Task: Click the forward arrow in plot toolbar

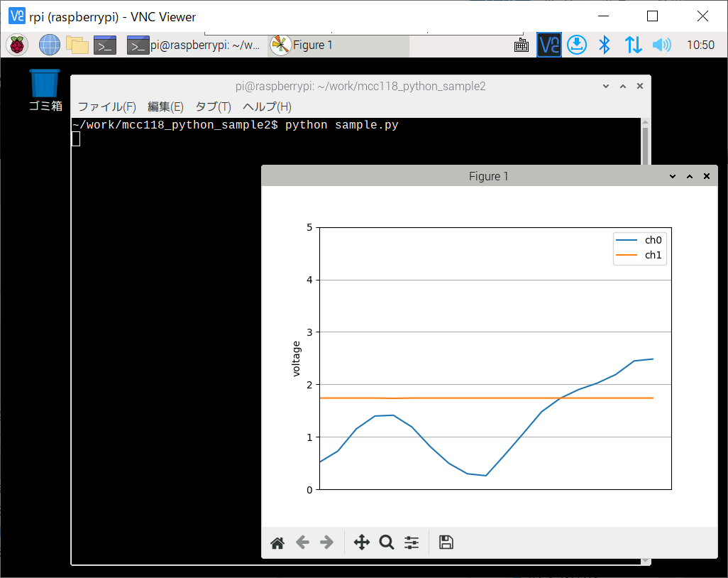Action: pos(326,543)
